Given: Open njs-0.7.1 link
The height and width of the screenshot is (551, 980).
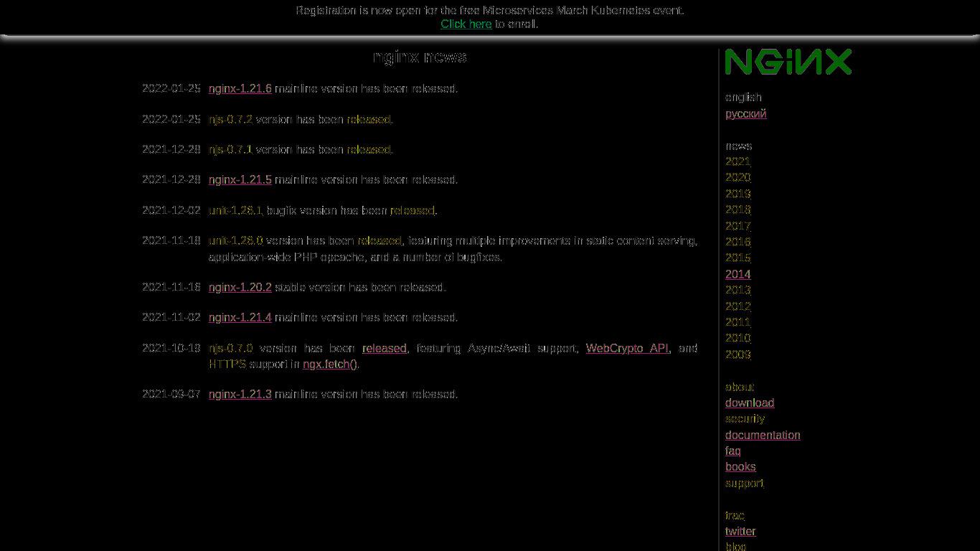Looking at the screenshot, I should [230, 150].
